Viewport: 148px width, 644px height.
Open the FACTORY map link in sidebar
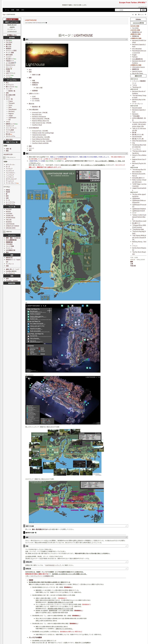click(x=9, y=210)
